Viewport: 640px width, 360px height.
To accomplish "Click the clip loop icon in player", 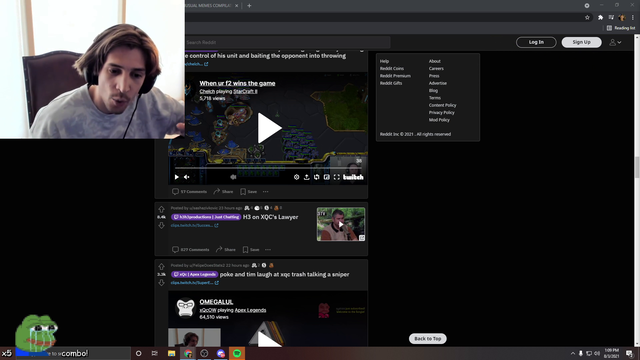I will tap(317, 177).
